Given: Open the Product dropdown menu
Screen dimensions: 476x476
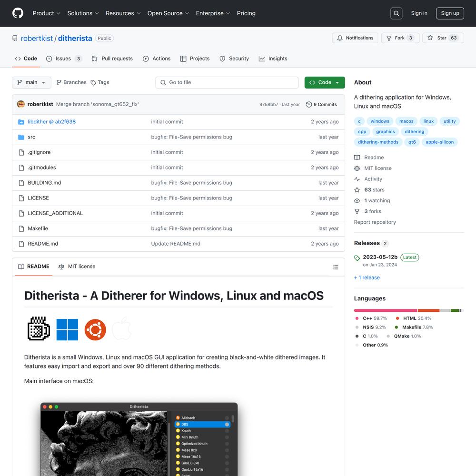Looking at the screenshot, I should click(47, 13).
